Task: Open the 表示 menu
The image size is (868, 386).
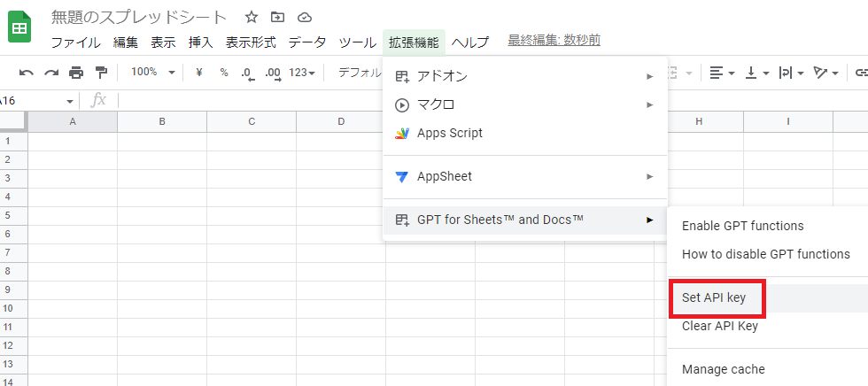Action: click(x=163, y=42)
